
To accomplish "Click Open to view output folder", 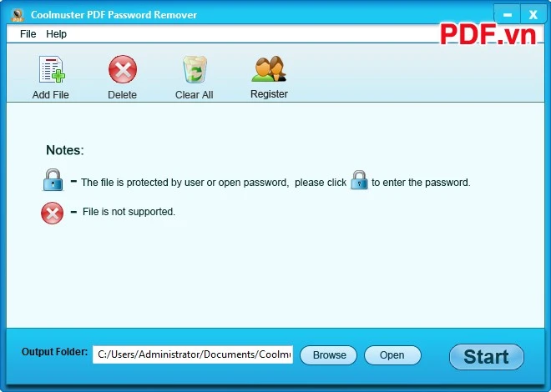I will point(392,355).
